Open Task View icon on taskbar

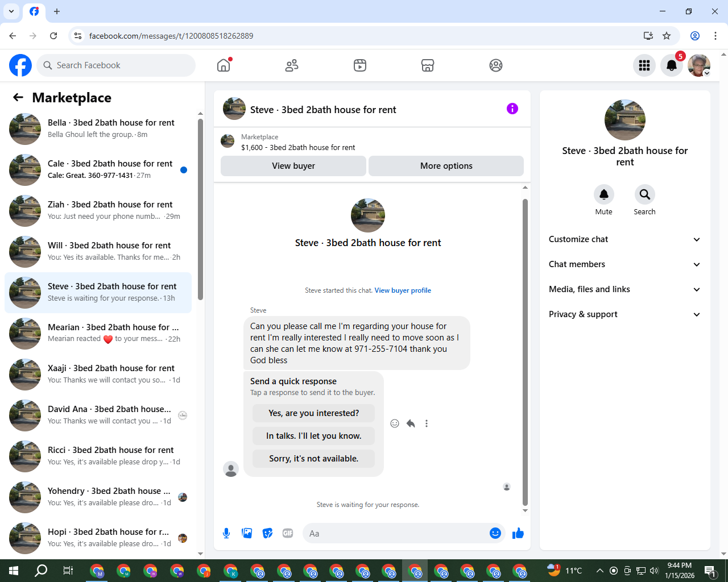pyautogui.click(x=68, y=571)
